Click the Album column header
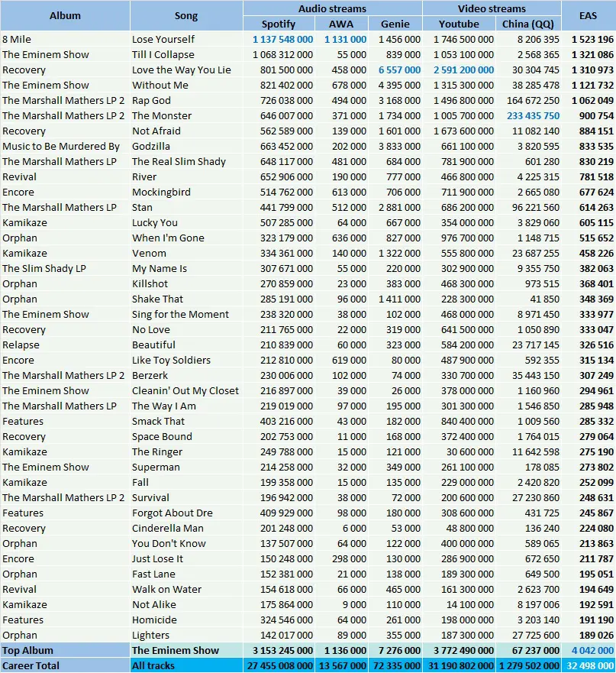Viewport: 616px width, 673px height. [65, 16]
